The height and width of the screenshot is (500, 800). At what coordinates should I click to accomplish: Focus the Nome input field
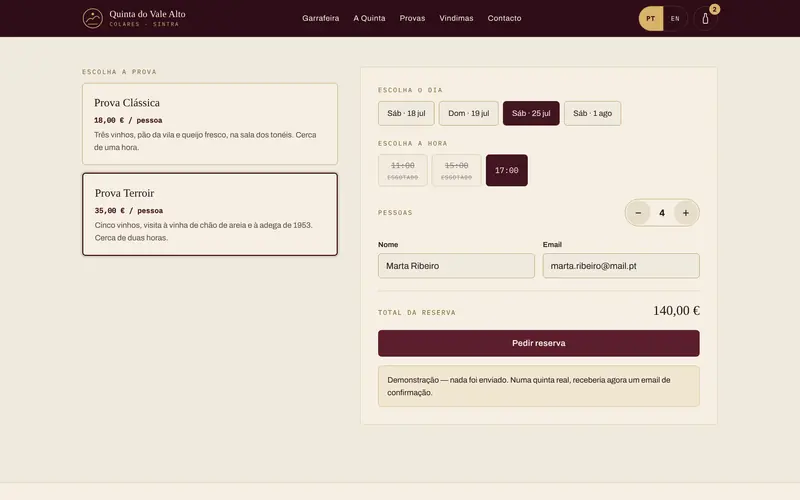coord(456,266)
